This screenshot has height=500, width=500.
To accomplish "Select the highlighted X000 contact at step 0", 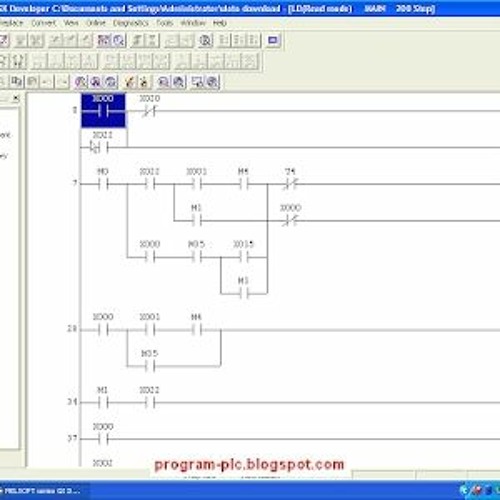I will pos(103,110).
